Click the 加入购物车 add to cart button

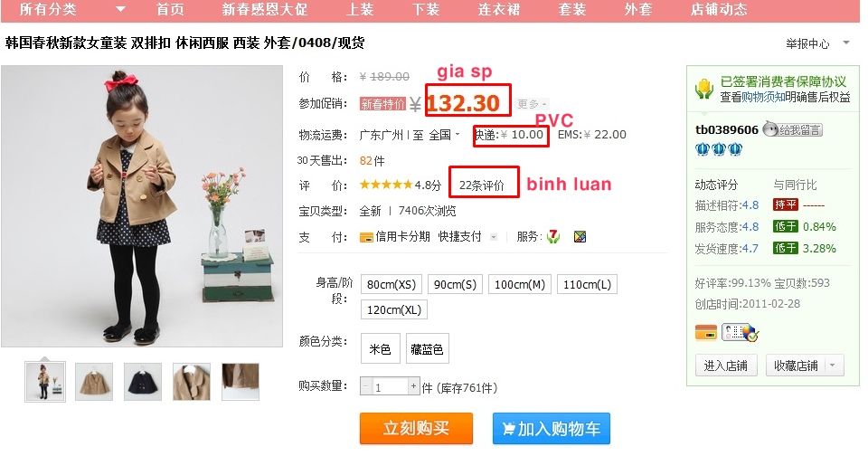click(552, 428)
